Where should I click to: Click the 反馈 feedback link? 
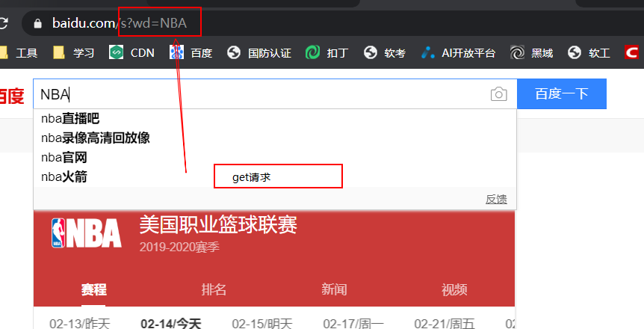496,200
